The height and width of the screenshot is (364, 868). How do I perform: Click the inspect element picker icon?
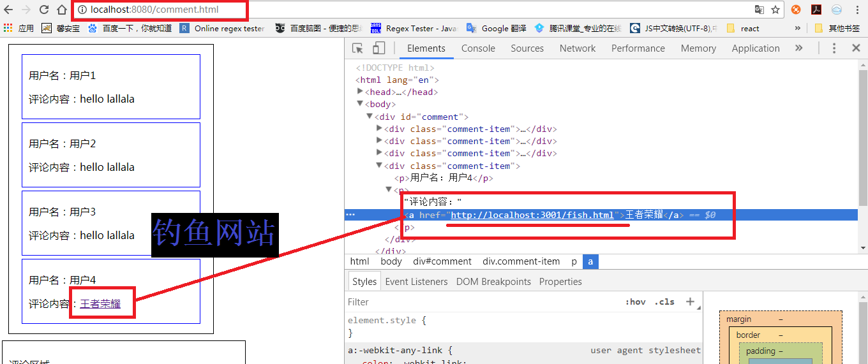[x=357, y=48]
